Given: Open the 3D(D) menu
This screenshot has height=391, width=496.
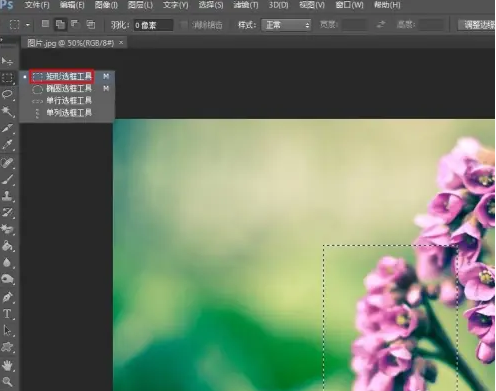Looking at the screenshot, I should [x=278, y=5].
